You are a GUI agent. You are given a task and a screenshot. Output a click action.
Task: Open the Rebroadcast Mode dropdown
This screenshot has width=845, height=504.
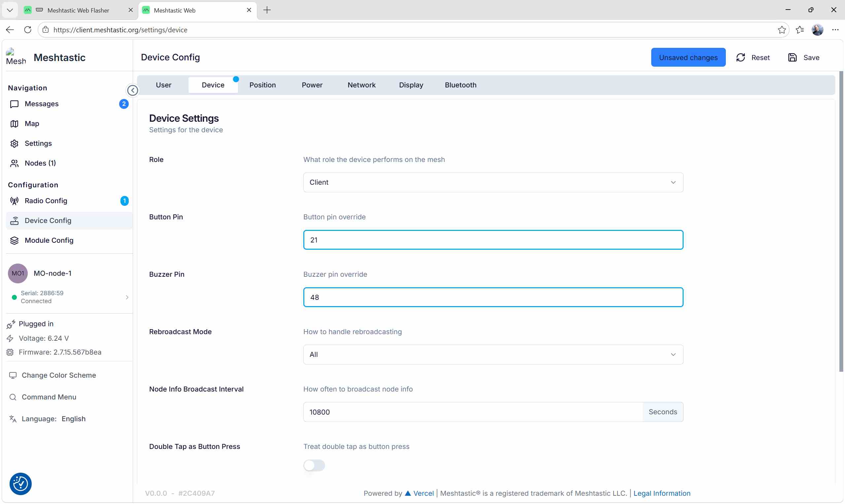tap(493, 355)
